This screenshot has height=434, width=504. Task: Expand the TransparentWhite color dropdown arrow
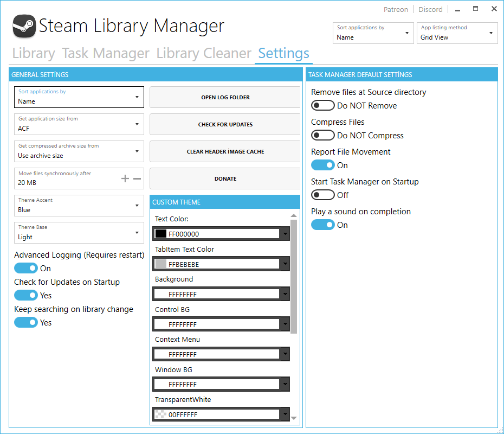(285, 414)
